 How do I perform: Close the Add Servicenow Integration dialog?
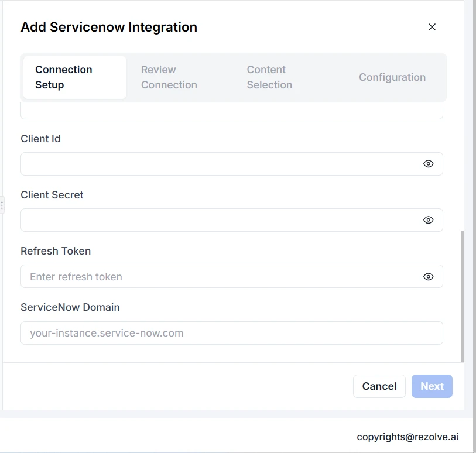tap(432, 27)
